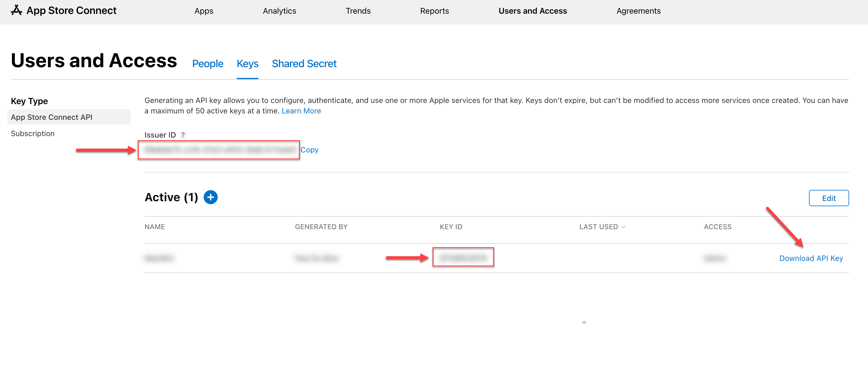Open Analytics in the top navigation
The height and width of the screenshot is (367, 868).
click(279, 11)
